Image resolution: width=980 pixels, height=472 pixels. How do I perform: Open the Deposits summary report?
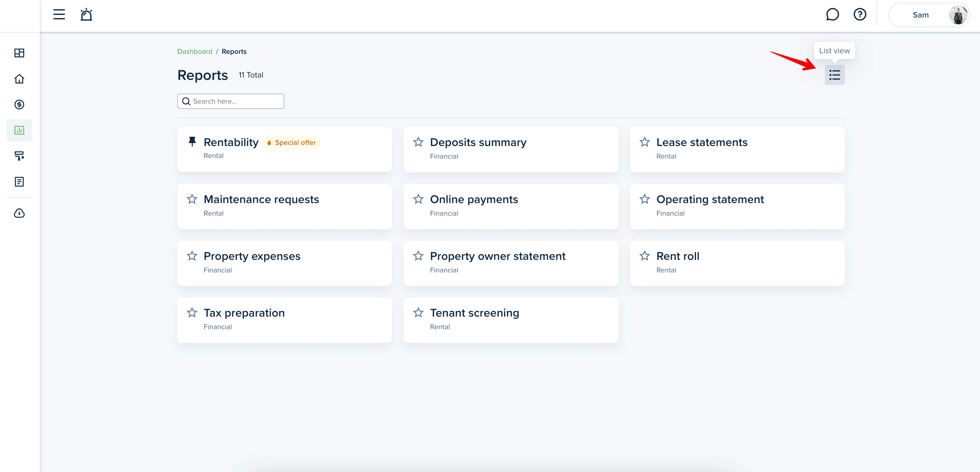pos(511,150)
